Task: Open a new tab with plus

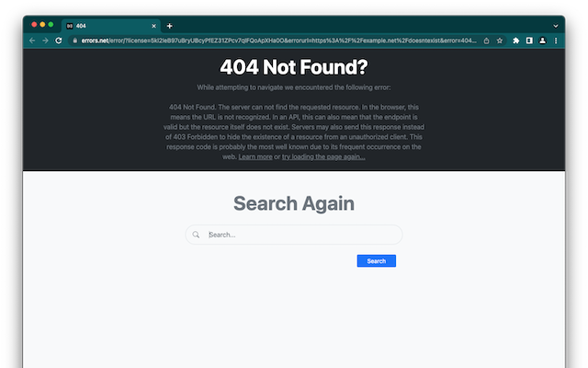Action: [169, 26]
